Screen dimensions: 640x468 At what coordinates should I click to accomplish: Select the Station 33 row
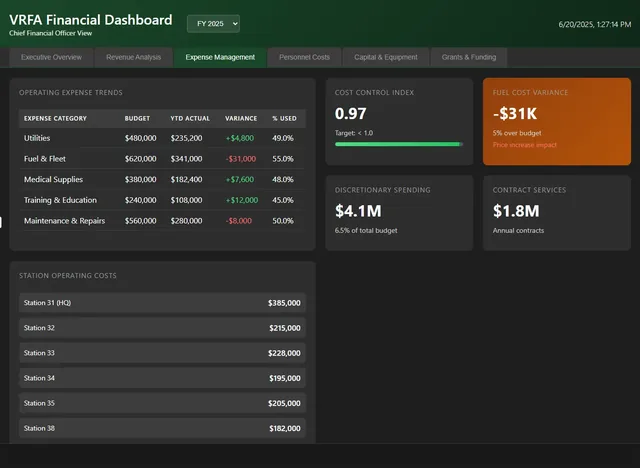point(162,353)
